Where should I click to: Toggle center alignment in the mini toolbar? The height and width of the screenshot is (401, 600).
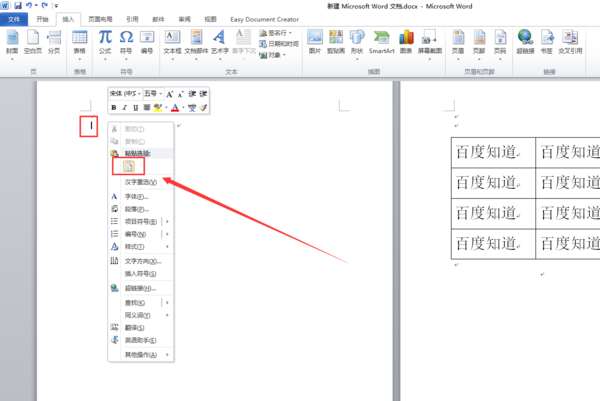click(147, 108)
